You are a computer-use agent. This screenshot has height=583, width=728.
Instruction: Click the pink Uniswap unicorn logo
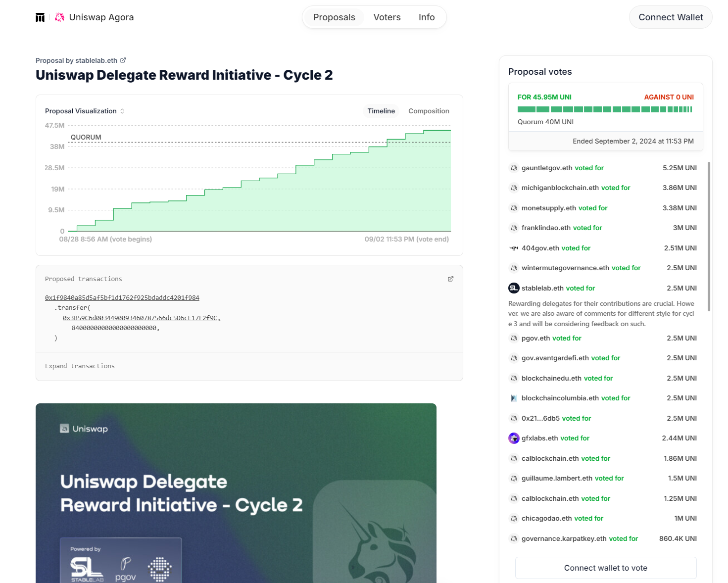(x=60, y=17)
